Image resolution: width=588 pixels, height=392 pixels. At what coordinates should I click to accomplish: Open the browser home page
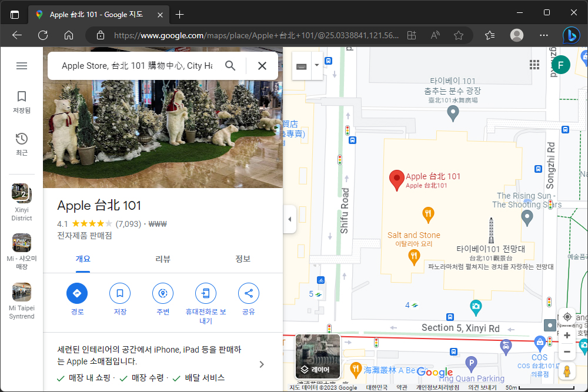[x=69, y=36]
